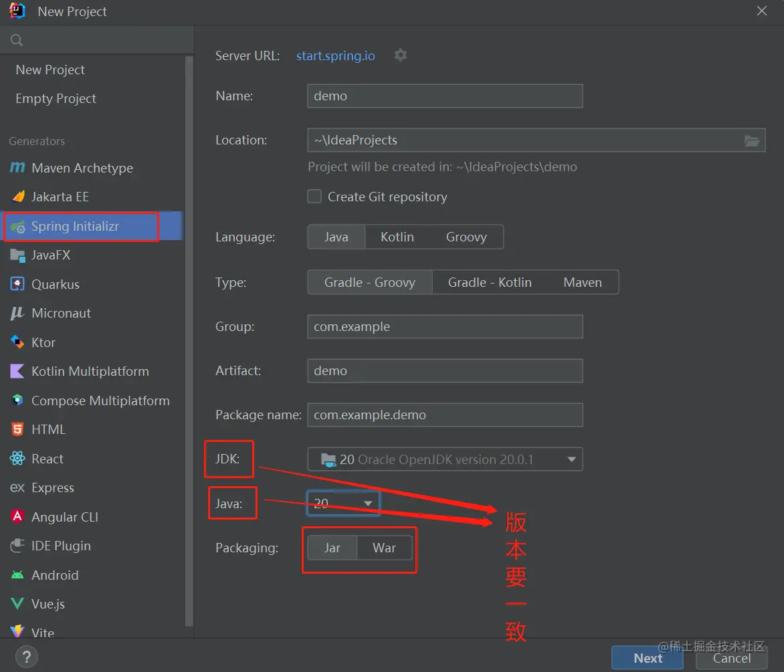Click the search magnifier icon
The width and height of the screenshot is (784, 672).
(x=17, y=40)
